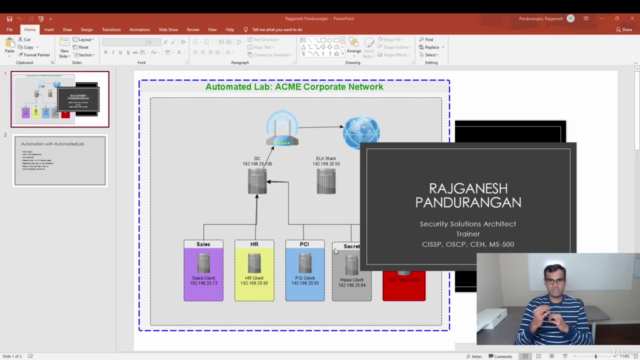Go to the Review tab
This screenshot has height=360, width=640.
click(x=193, y=30)
